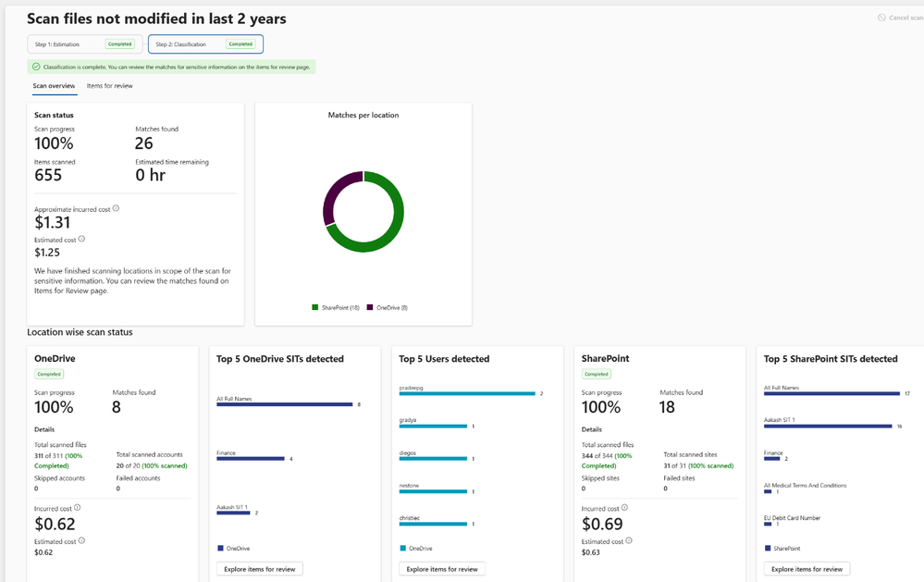Click the SharePoint legend swatch in Matches per location
Viewport: 924px width, 582px height.
point(314,307)
